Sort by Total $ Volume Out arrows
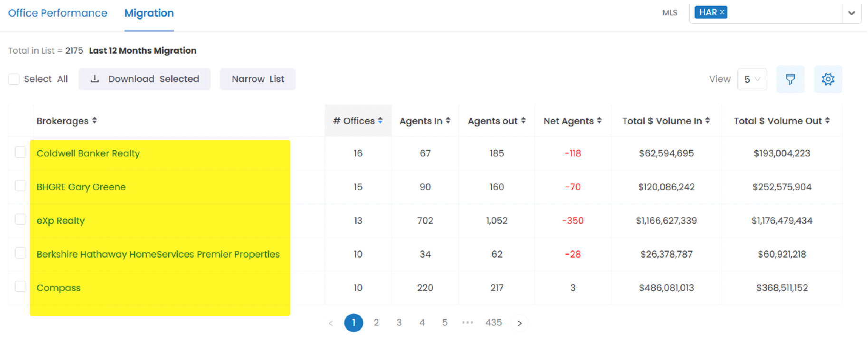868x345 pixels. pyautogui.click(x=827, y=121)
